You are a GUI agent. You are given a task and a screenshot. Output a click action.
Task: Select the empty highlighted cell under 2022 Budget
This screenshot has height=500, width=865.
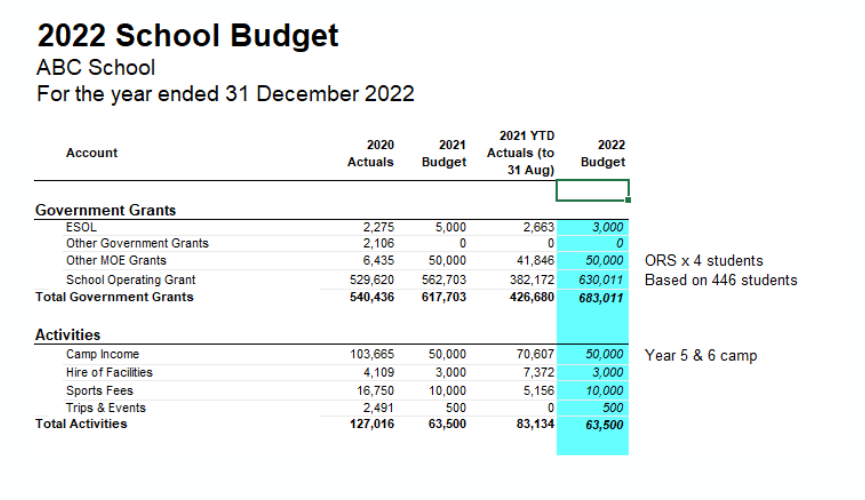(x=592, y=190)
